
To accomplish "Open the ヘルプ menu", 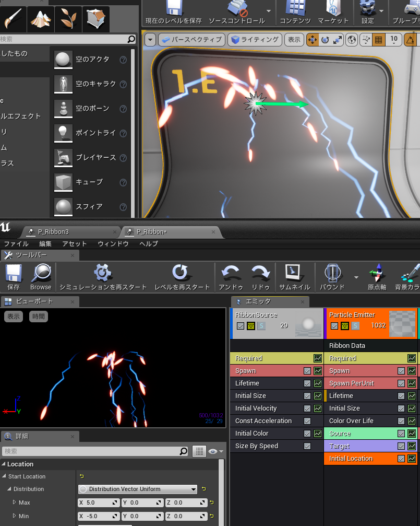I will (149, 244).
